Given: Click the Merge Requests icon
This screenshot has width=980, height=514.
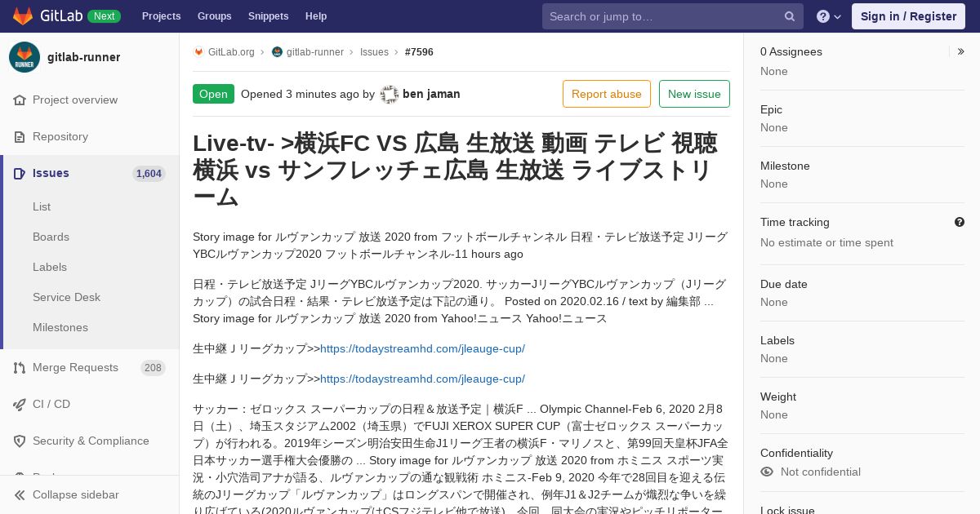Looking at the screenshot, I should (20, 367).
